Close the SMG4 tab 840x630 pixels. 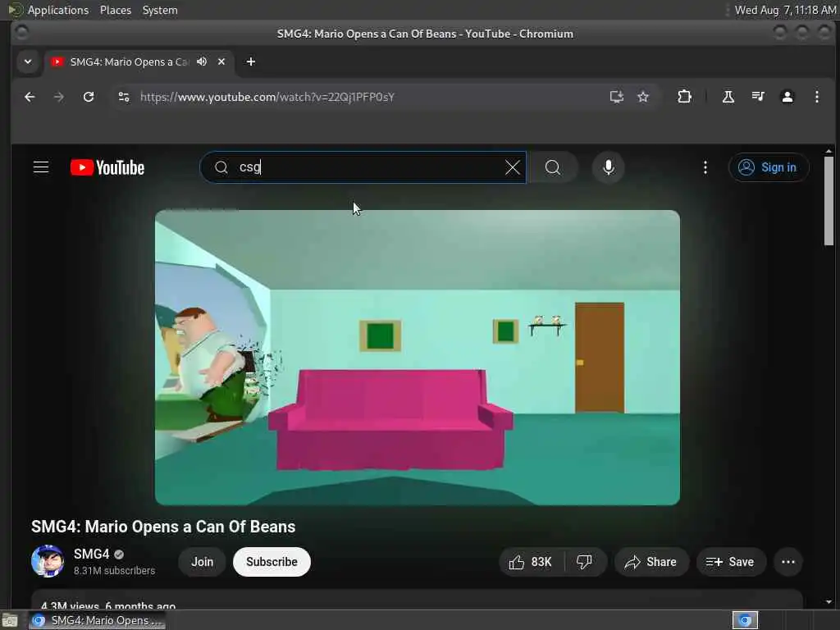(x=221, y=62)
